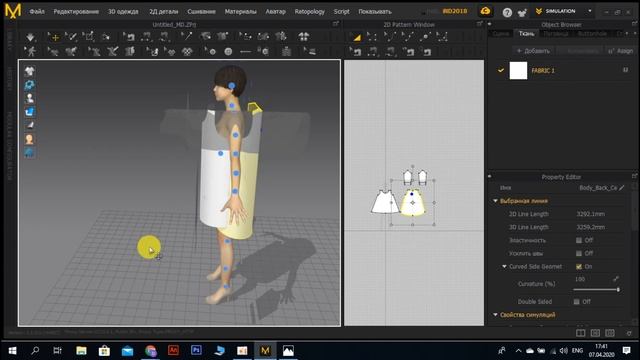Click the 2D Line Length value 3292.1mm
The height and width of the screenshot is (360, 640).
pos(591,214)
